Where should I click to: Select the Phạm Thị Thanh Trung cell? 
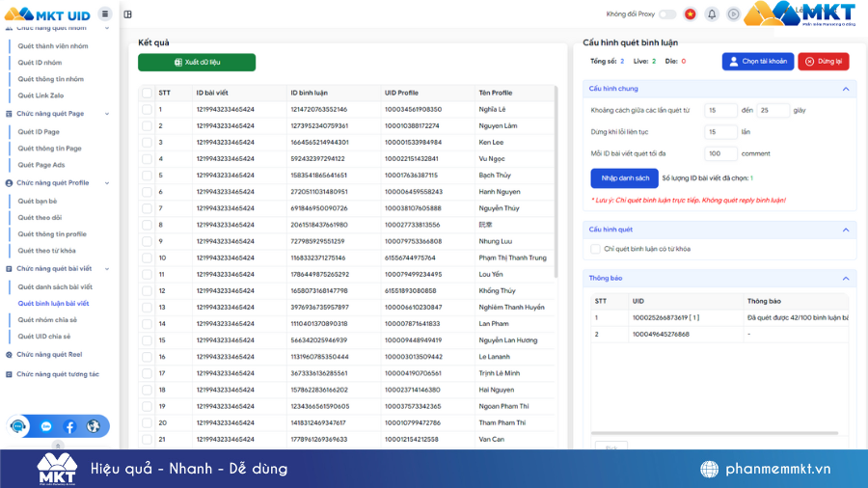pyautogui.click(x=513, y=258)
